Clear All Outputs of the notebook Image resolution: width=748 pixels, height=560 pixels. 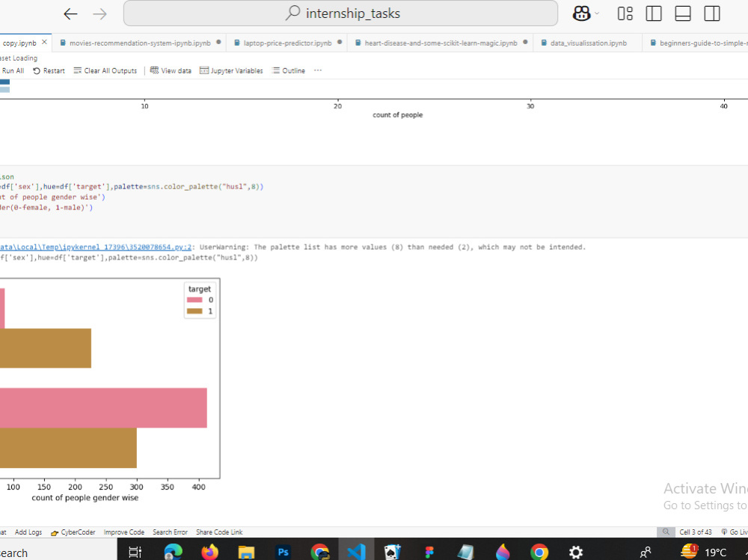[x=105, y=70]
